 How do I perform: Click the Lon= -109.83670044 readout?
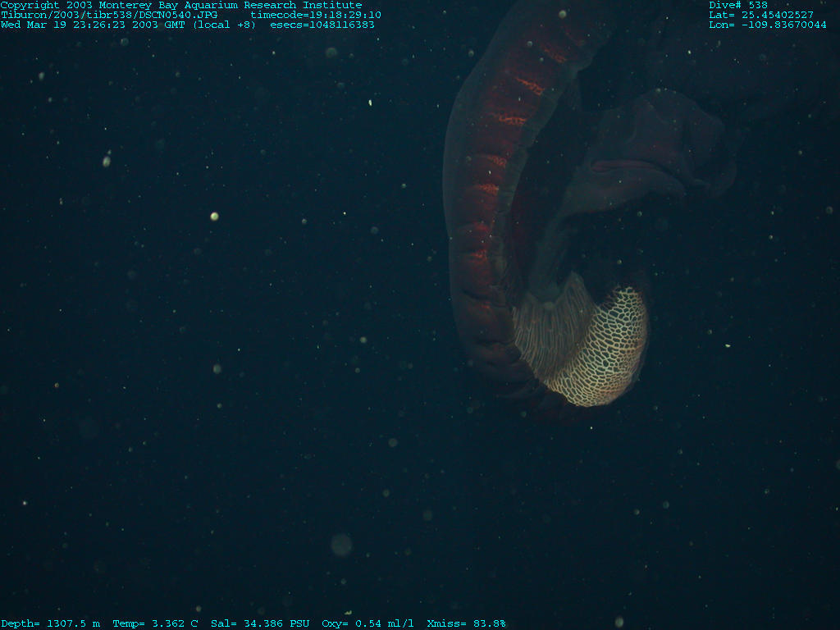click(x=768, y=25)
